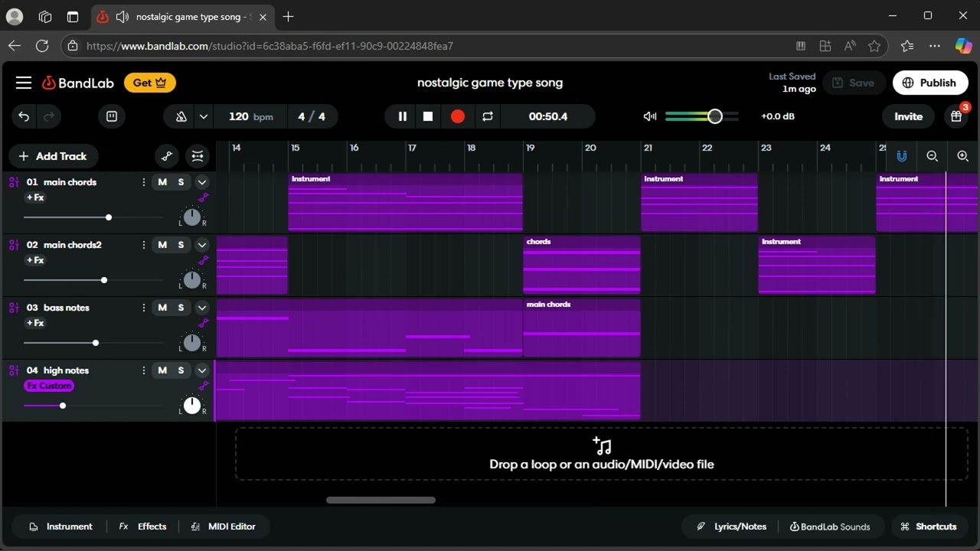Expand the high notes track chevron
980x551 pixels.
(x=202, y=370)
